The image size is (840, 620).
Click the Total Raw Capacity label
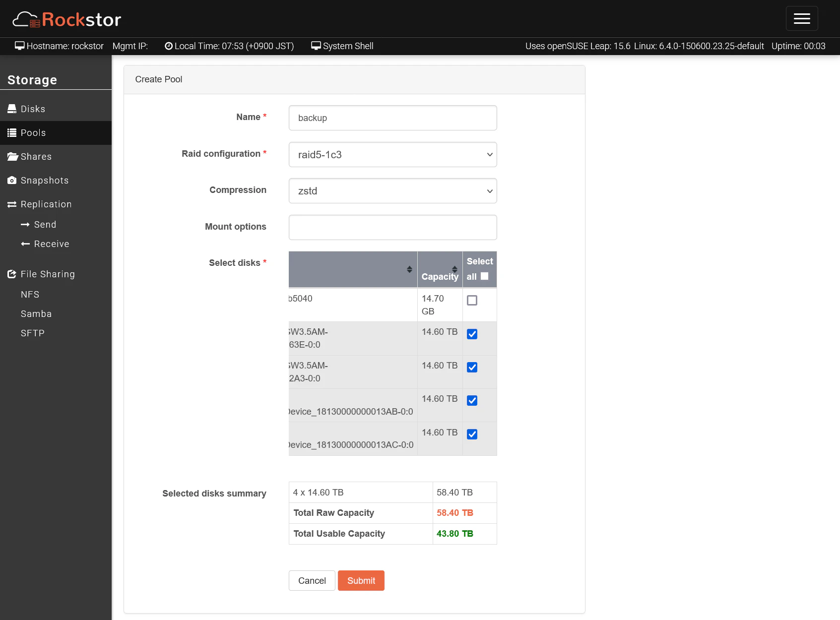(x=334, y=513)
